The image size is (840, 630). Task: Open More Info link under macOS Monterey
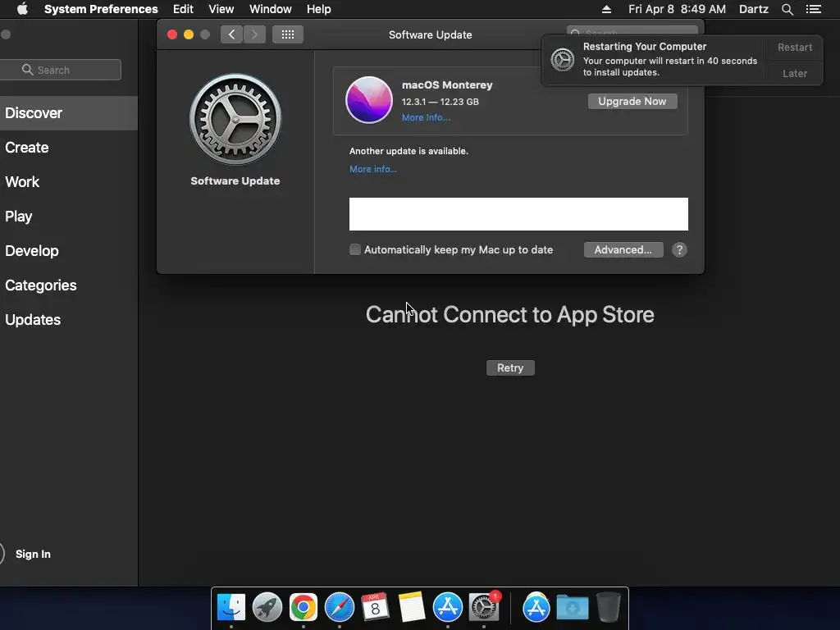tap(426, 117)
